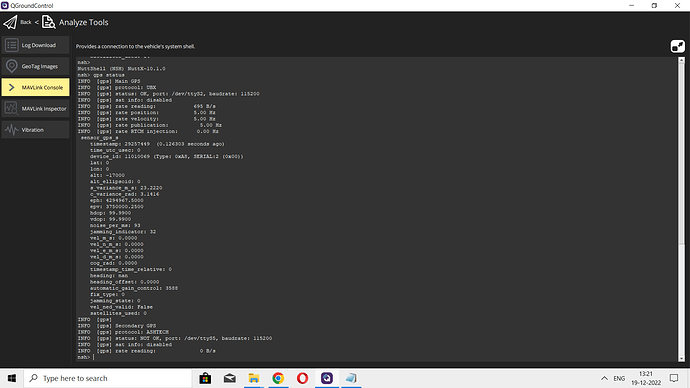
Task: Open the Opera browser from the taskbar
Action: (x=302, y=378)
